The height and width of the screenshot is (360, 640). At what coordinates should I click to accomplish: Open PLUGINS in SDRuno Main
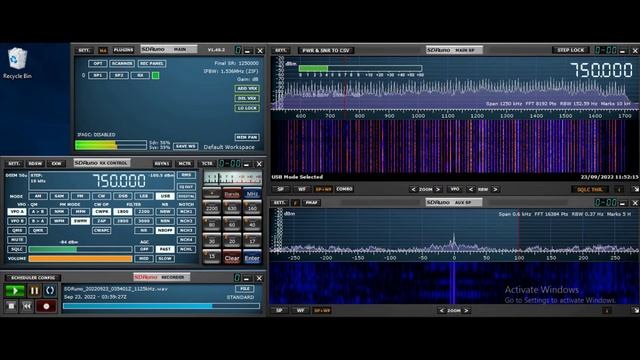coord(123,50)
